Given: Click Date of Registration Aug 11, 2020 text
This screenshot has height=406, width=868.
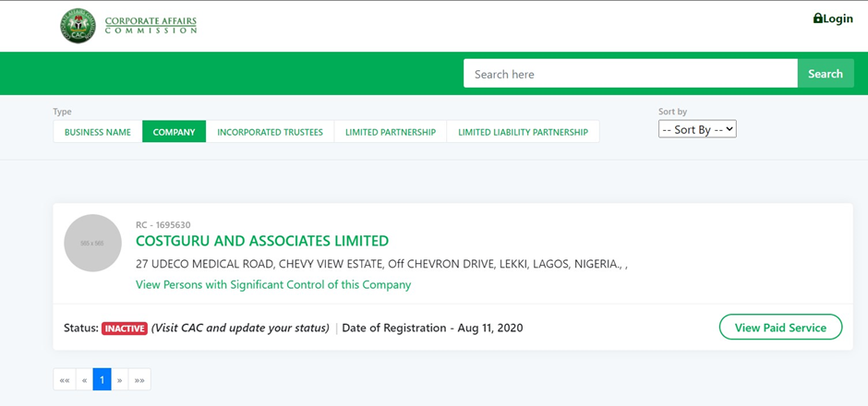Looking at the screenshot, I should coord(432,328).
